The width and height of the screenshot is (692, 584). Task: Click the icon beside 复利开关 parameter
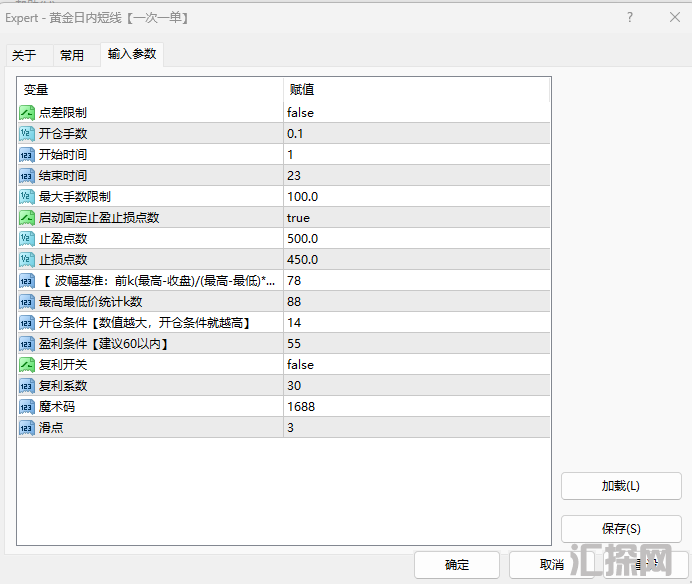(27, 365)
